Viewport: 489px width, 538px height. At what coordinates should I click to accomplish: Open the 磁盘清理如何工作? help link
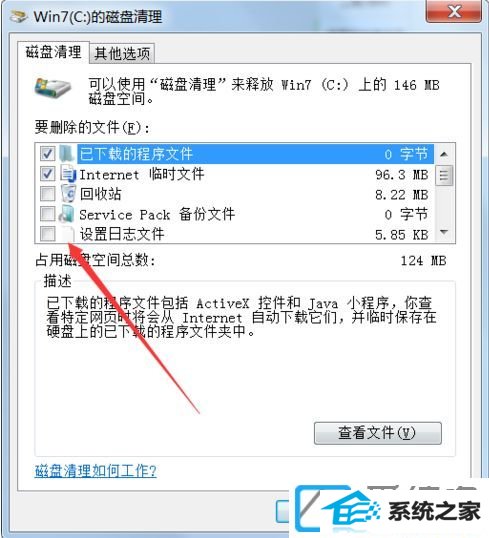click(x=96, y=471)
